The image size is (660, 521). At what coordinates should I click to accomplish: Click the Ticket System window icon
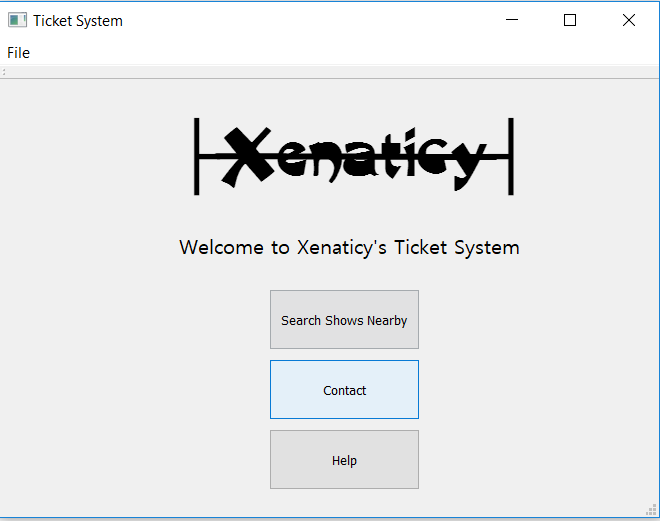tap(17, 20)
